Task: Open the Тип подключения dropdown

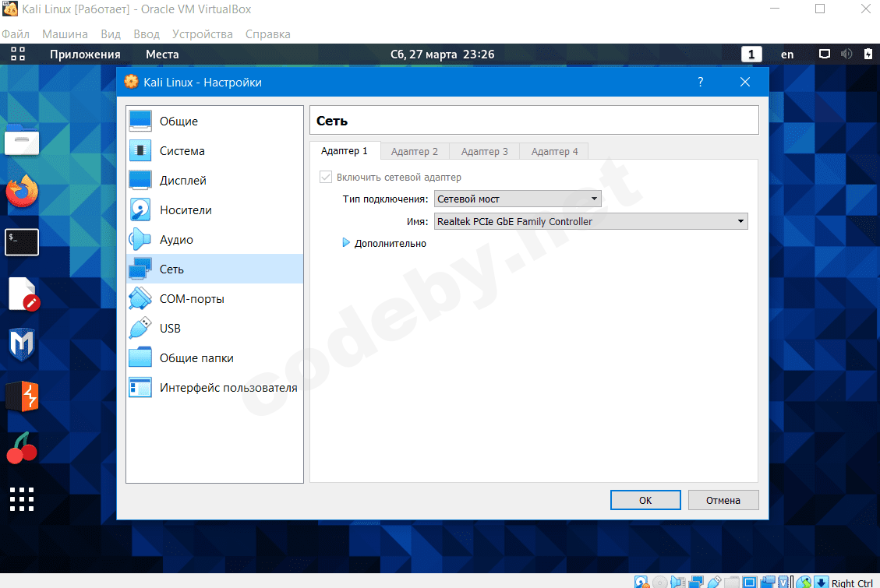Action: pyautogui.click(x=518, y=199)
